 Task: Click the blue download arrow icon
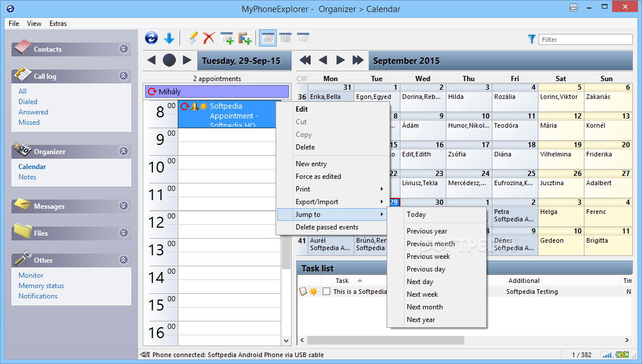tap(169, 39)
